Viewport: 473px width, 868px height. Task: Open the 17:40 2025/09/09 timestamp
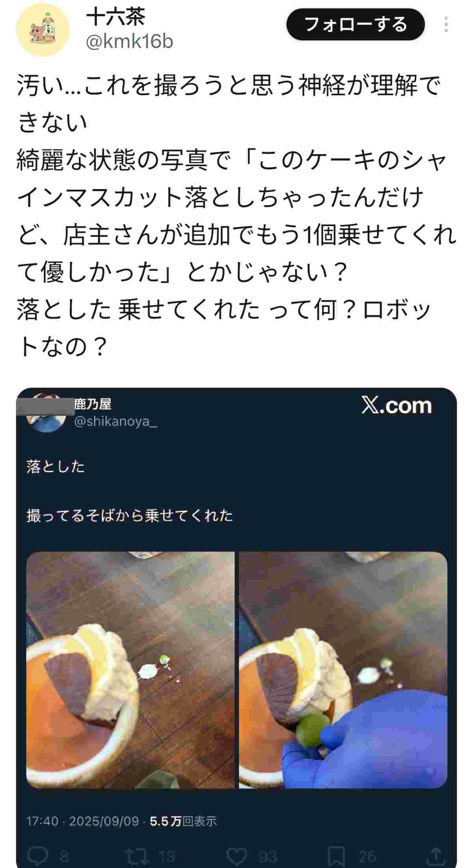pos(83,821)
